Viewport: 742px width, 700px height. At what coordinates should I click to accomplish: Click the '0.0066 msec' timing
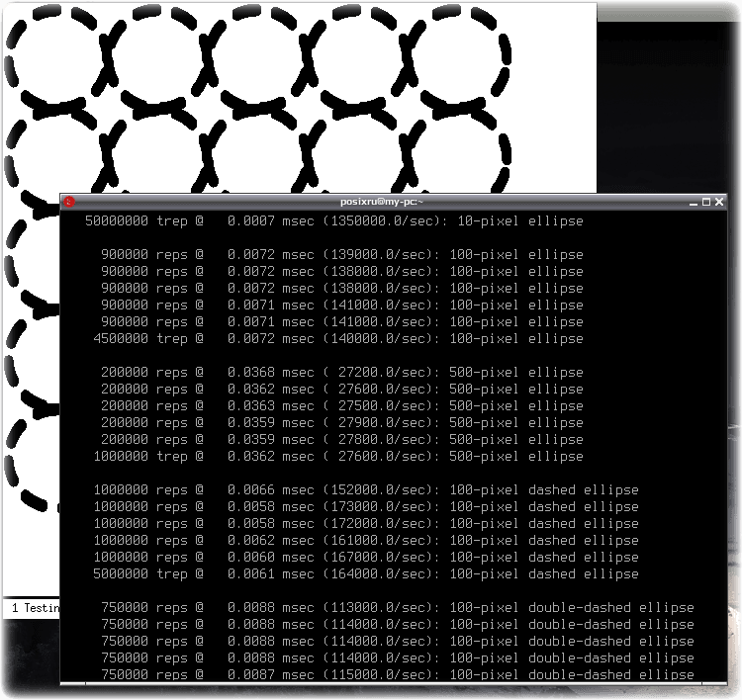(x=271, y=490)
